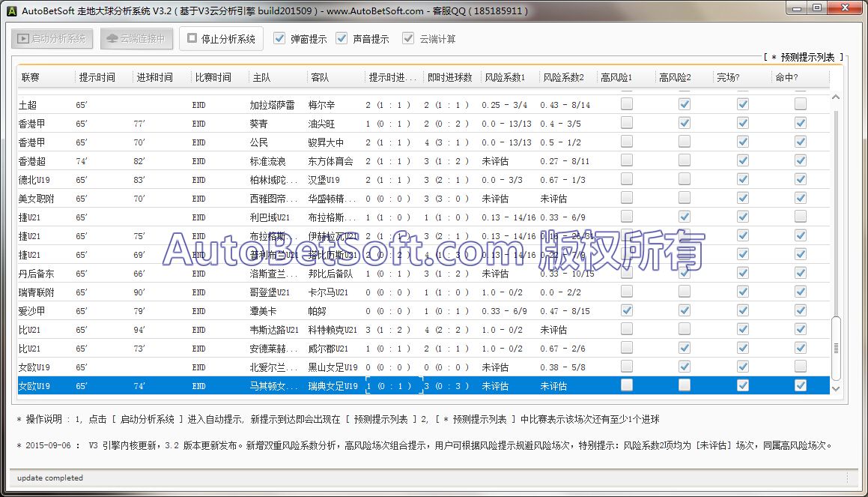Screen dimensions: 868x497
Task: Click the 风险系数1 column header
Action: [506, 77]
